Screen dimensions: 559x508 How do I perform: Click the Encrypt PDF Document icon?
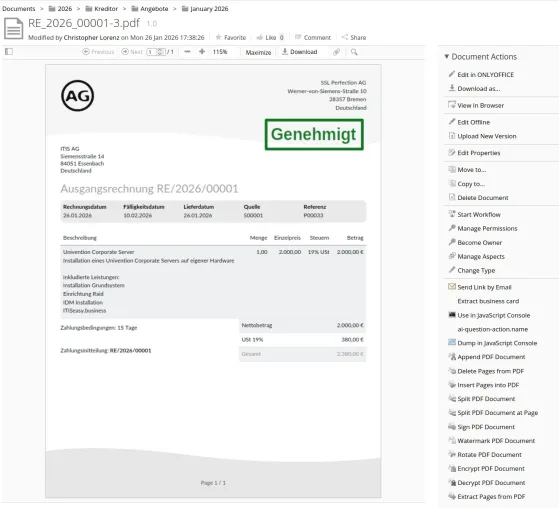coord(452,468)
